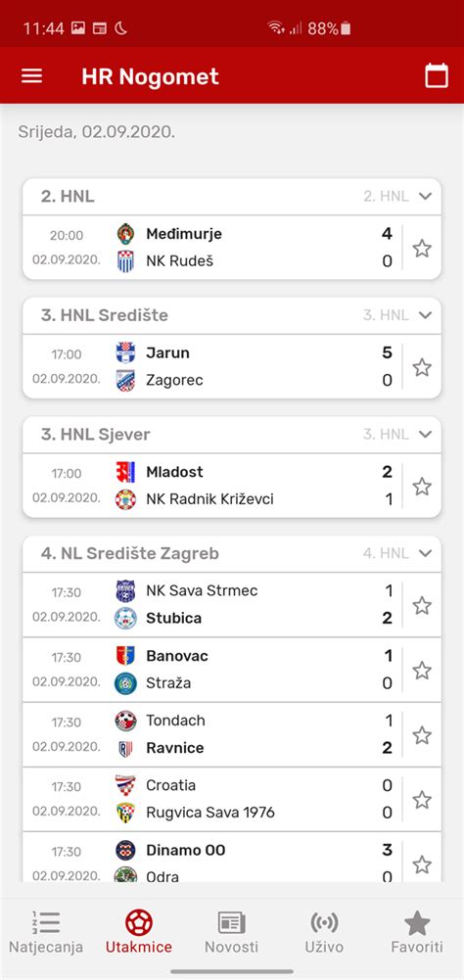This screenshot has height=980, width=464.
Task: Mark Croatia vs Rugvica Sava 1976 as favorite
Action: (x=422, y=800)
